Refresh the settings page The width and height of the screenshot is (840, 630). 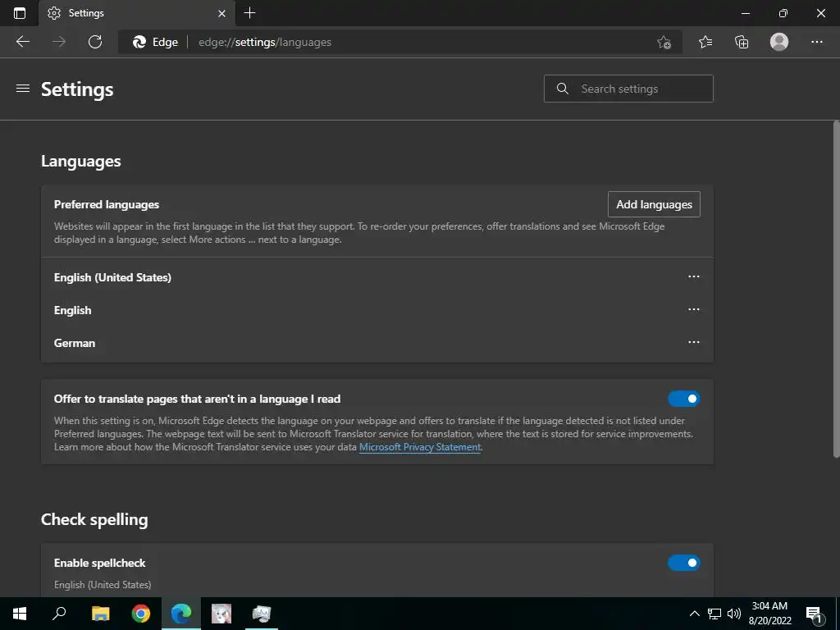(95, 42)
